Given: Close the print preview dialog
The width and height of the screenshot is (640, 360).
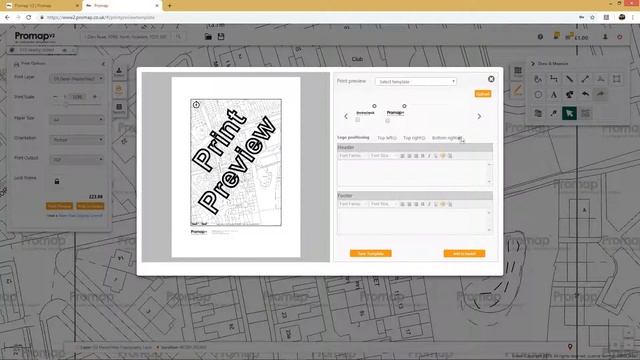Looking at the screenshot, I should tap(491, 79).
